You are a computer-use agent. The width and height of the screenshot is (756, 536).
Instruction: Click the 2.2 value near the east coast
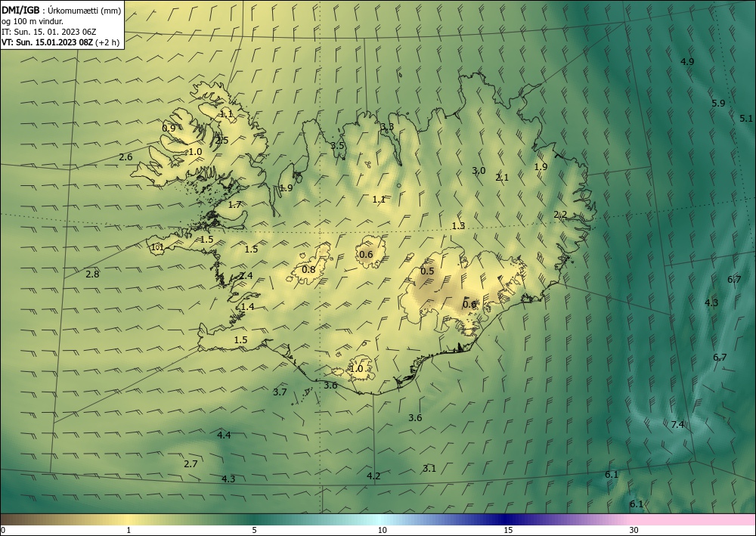click(559, 215)
